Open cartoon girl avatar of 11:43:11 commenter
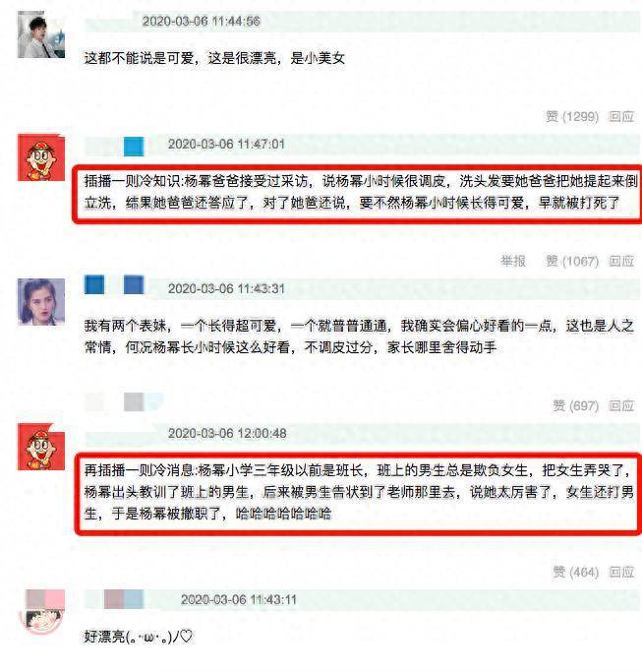 point(42,613)
